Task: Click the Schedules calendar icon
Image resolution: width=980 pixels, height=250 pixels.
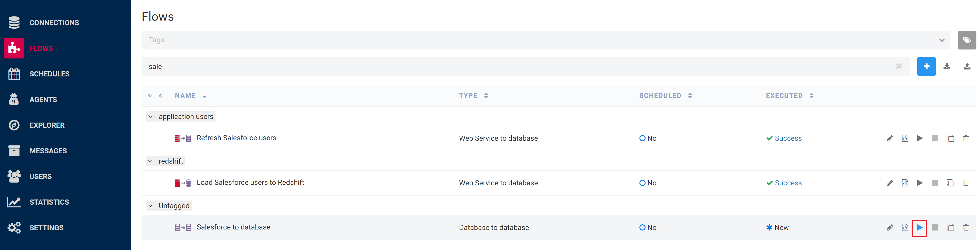Action: point(14,74)
